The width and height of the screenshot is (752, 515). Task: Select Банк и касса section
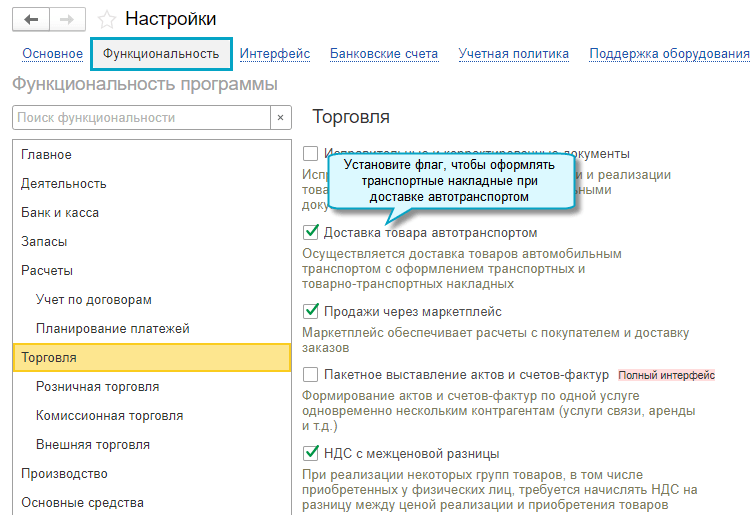pyautogui.click(x=60, y=213)
